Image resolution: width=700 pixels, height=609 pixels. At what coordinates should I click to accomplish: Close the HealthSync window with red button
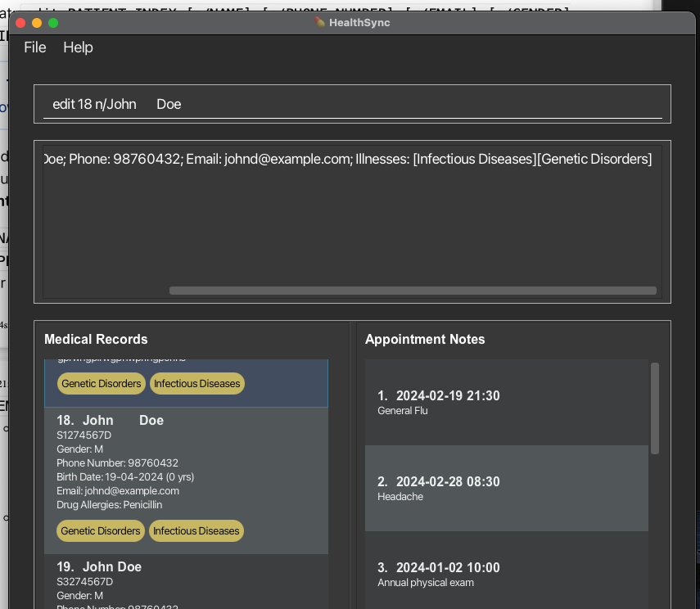(x=20, y=23)
